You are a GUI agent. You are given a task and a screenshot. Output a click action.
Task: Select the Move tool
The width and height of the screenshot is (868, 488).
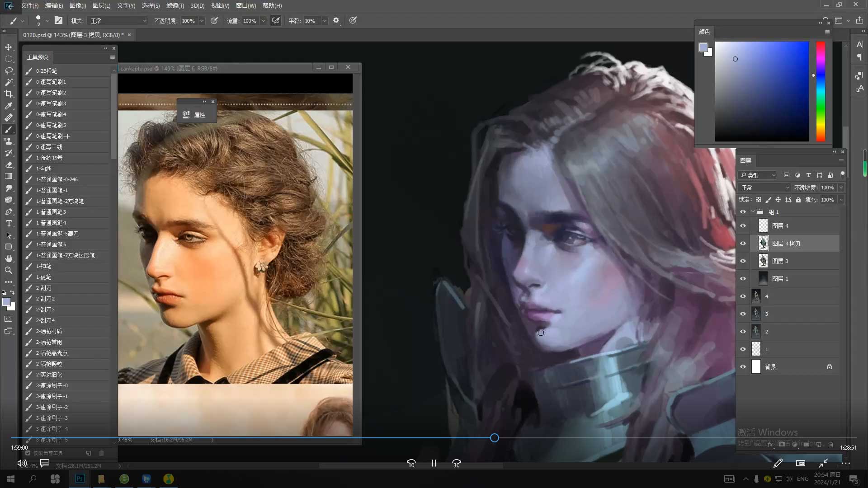click(x=9, y=47)
